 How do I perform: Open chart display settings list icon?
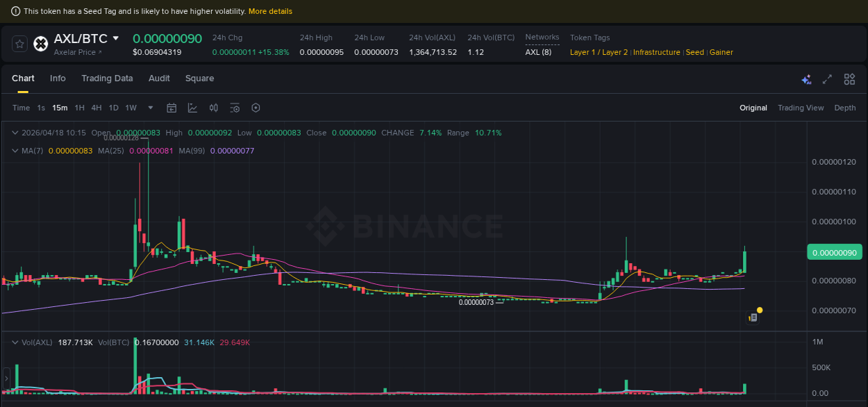click(235, 108)
